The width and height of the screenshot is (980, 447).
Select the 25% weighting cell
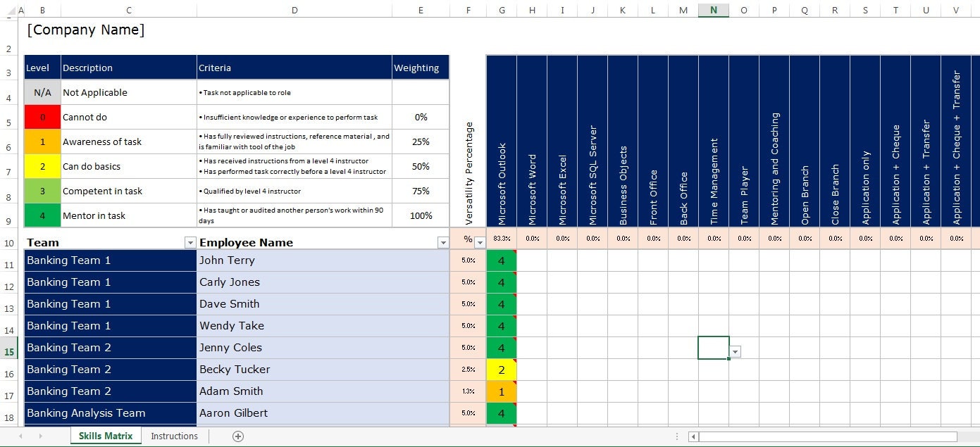pos(421,141)
